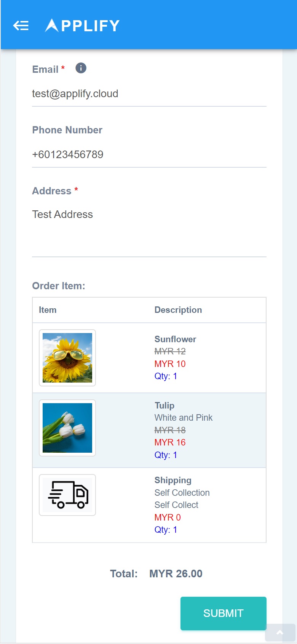Open the Sunflower product image
This screenshot has width=297, height=644.
[x=67, y=358]
